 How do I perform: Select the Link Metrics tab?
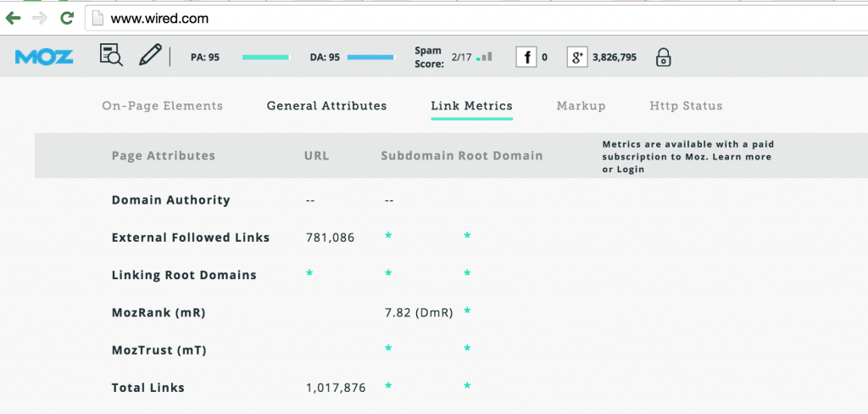tap(471, 106)
